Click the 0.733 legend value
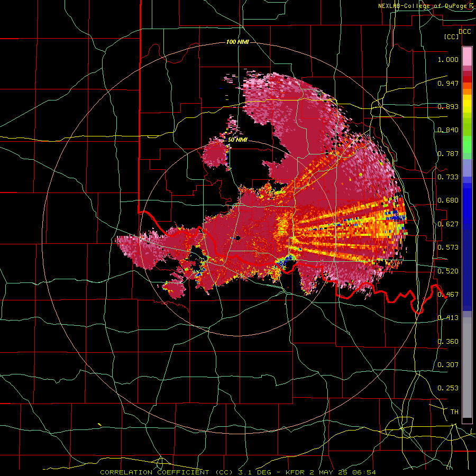This screenshot has height=476, width=476. (448, 177)
